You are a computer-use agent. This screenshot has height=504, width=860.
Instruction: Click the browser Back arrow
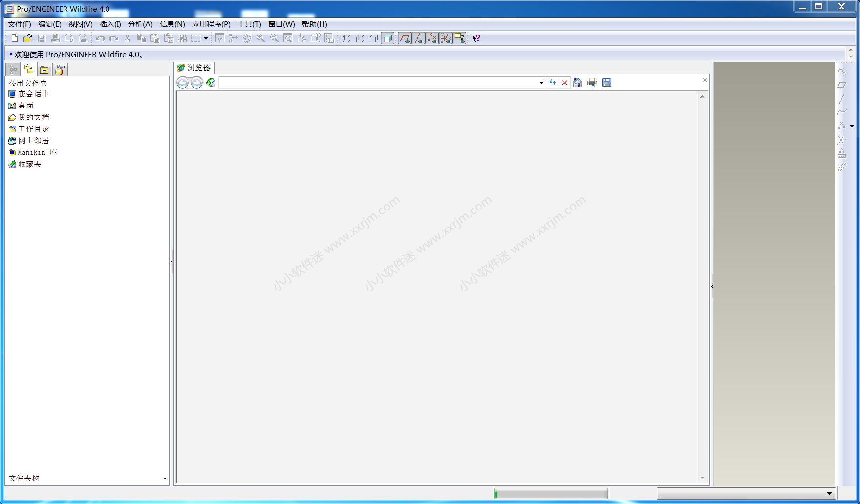(182, 83)
